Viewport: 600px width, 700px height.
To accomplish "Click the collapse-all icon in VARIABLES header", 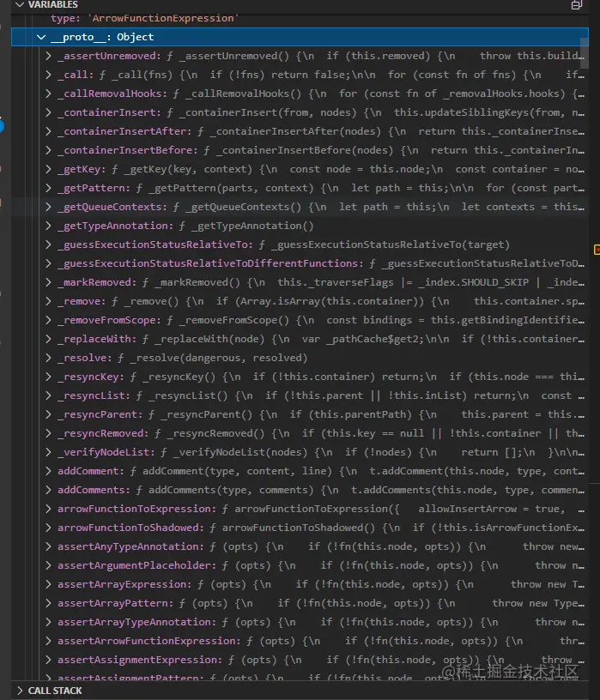I will tap(576, 5).
